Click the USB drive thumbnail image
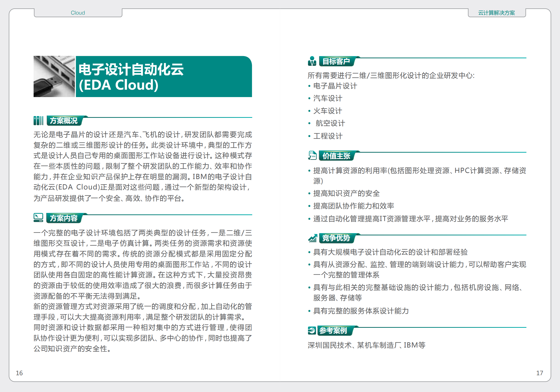Screen dimensions: 560x392 tap(54, 76)
